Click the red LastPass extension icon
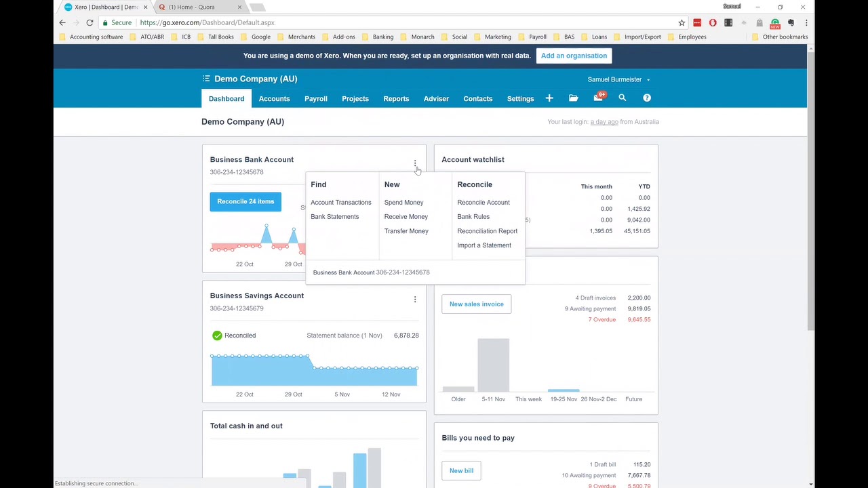Image resolution: width=868 pixels, height=488 pixels. point(697,22)
